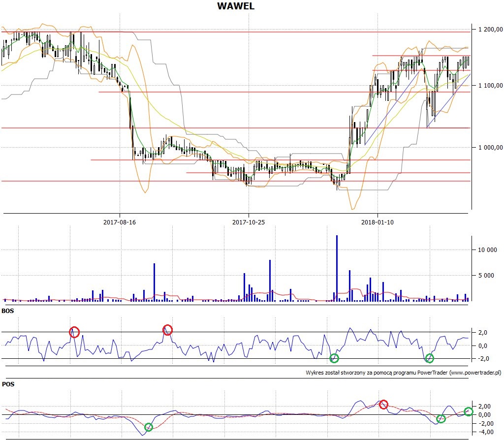
Task: Click the leftmost green circle on POS
Action: point(149,427)
